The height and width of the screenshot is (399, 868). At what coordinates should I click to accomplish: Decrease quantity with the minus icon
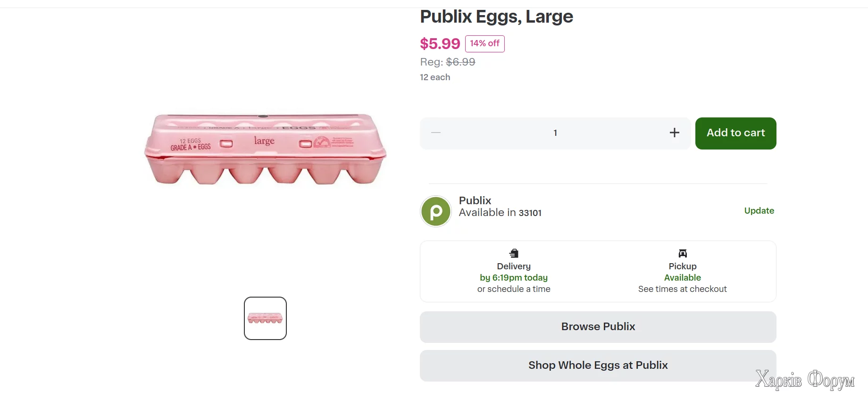click(x=436, y=133)
